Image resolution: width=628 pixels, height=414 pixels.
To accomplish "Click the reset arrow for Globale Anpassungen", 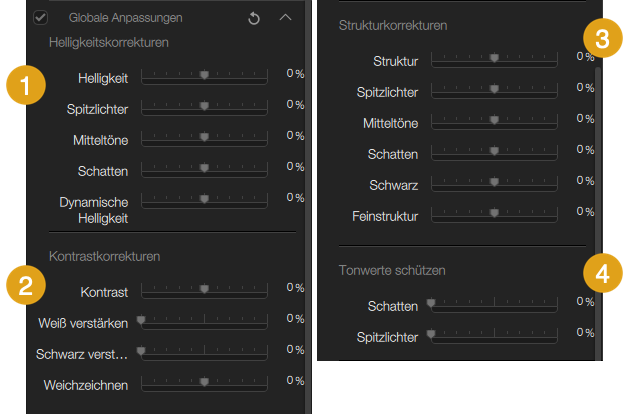I will point(252,18).
